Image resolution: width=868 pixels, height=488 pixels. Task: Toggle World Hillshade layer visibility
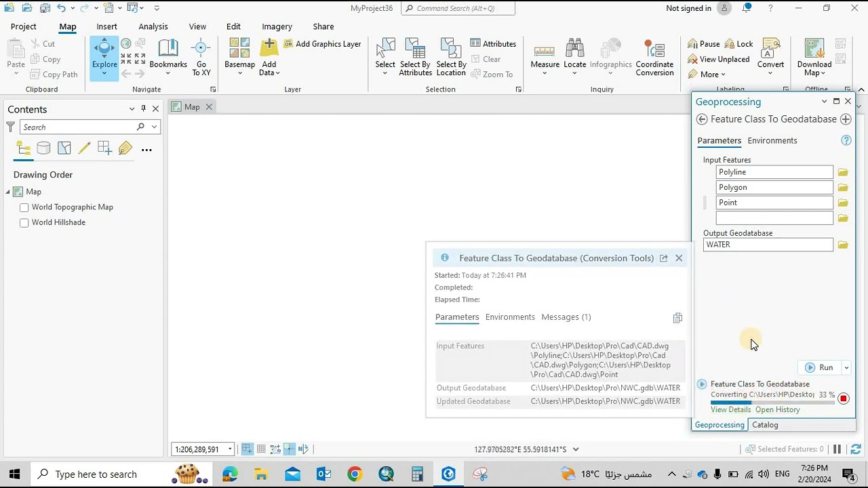click(x=24, y=222)
